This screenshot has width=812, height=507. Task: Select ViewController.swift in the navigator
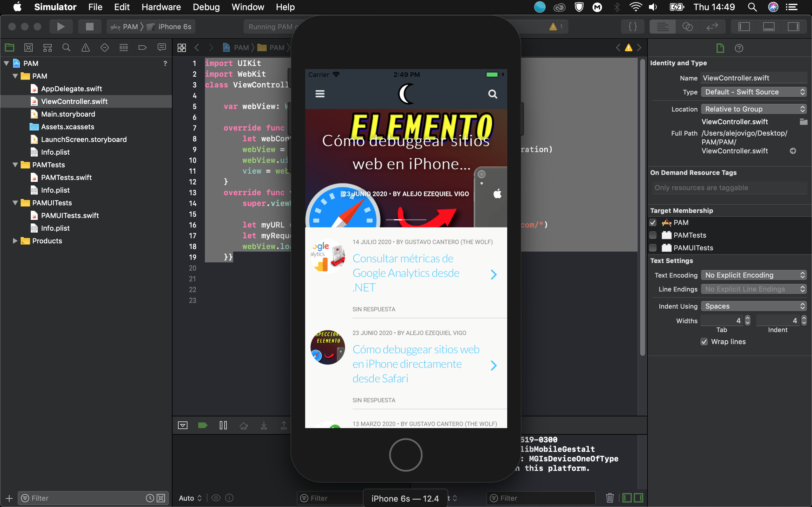[74, 101]
